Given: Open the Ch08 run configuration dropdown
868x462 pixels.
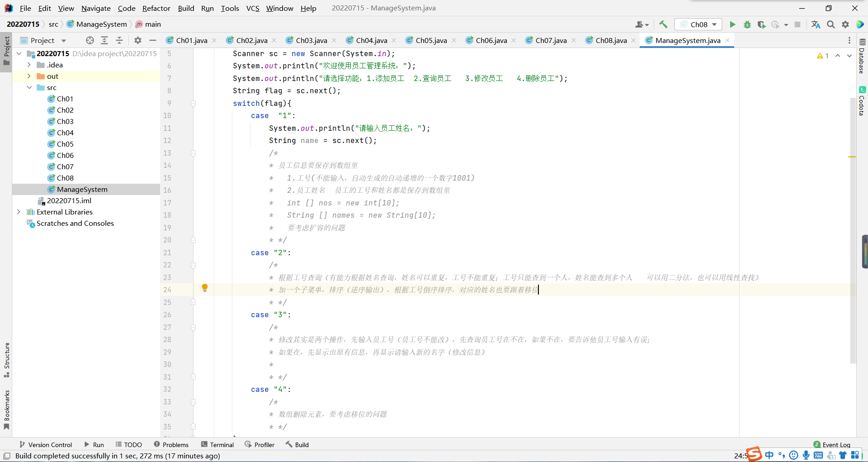Looking at the screenshot, I should (698, 24).
